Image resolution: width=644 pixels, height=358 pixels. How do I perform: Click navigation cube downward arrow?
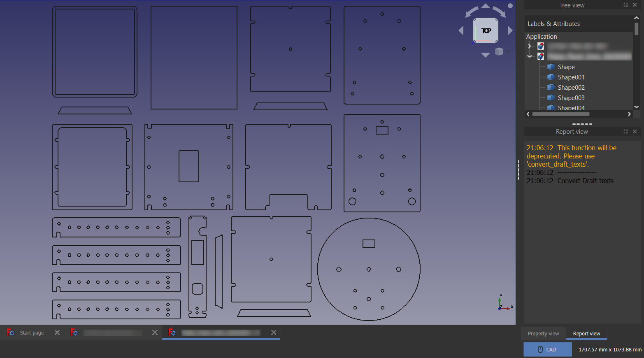[486, 55]
